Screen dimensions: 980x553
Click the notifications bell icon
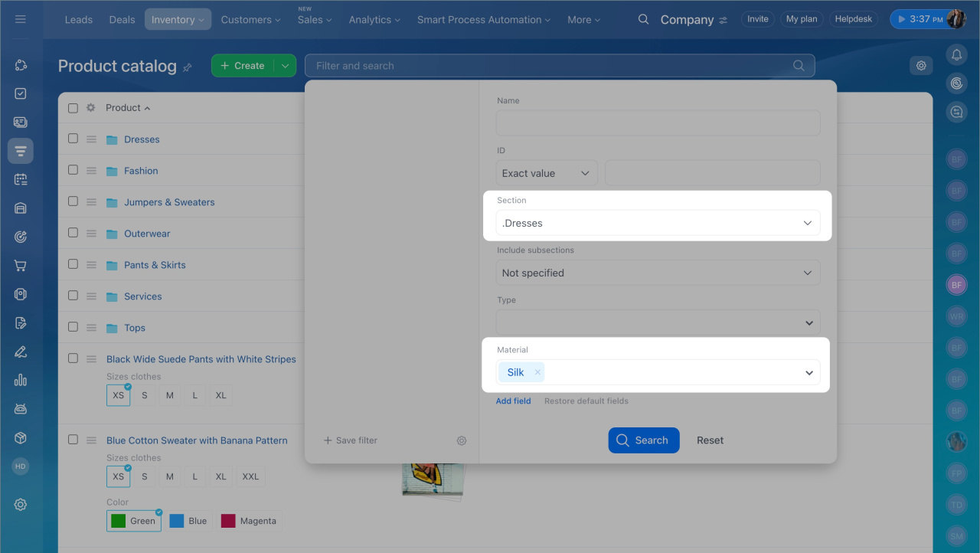coord(956,54)
